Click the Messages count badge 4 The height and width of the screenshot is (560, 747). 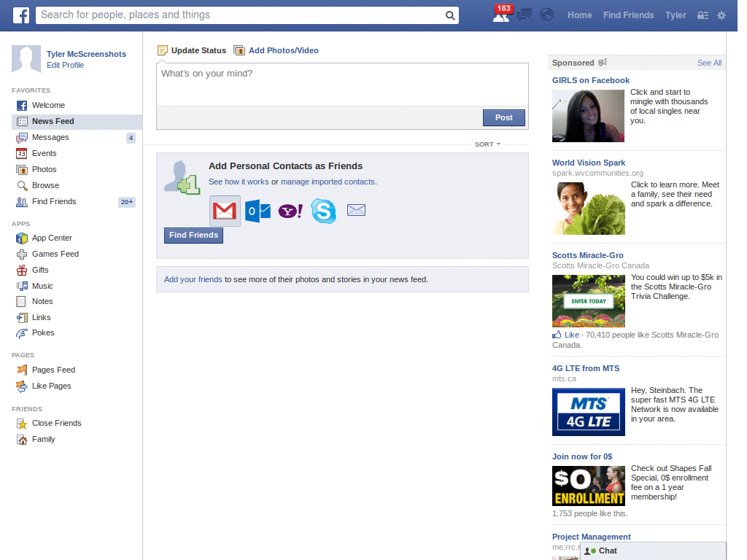[x=131, y=138]
